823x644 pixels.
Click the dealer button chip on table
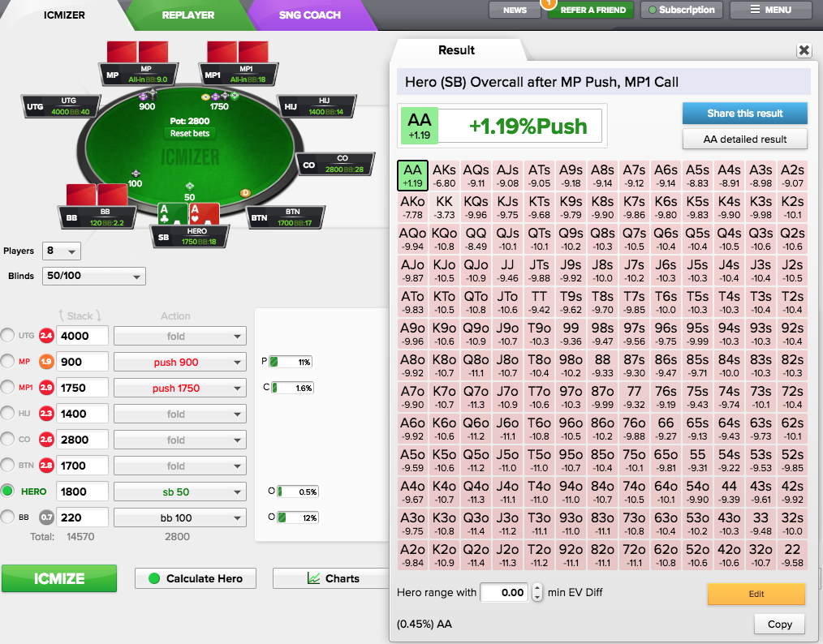(x=244, y=193)
